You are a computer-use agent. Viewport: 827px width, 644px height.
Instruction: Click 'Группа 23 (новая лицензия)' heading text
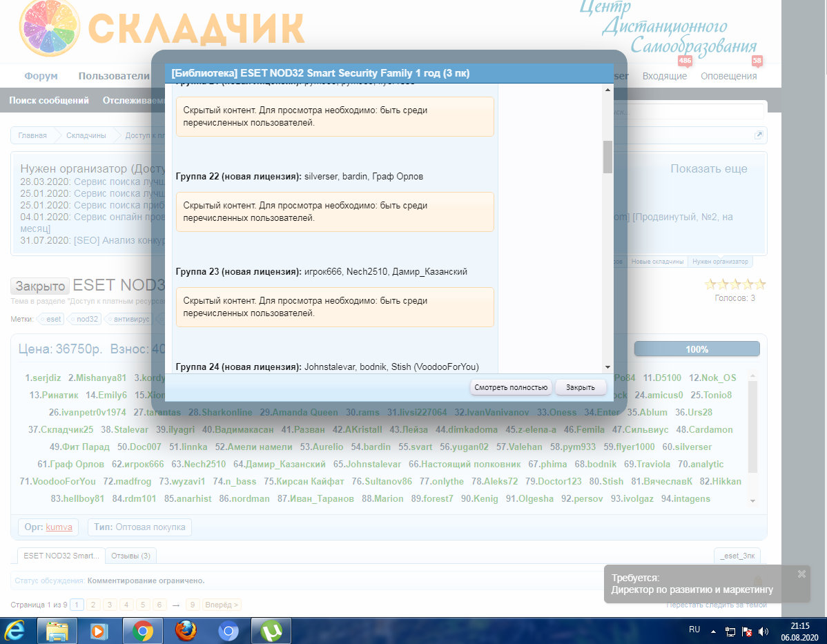[x=239, y=272]
